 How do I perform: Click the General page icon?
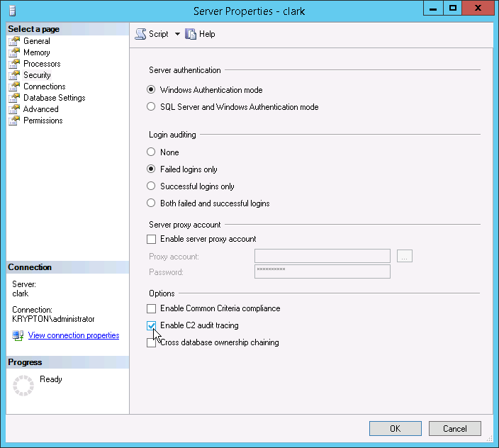click(14, 41)
